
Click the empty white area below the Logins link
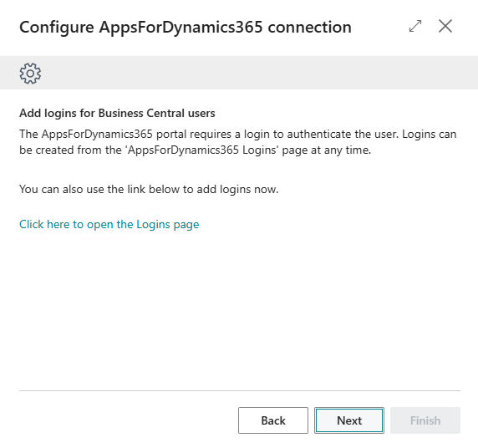click(x=240, y=308)
